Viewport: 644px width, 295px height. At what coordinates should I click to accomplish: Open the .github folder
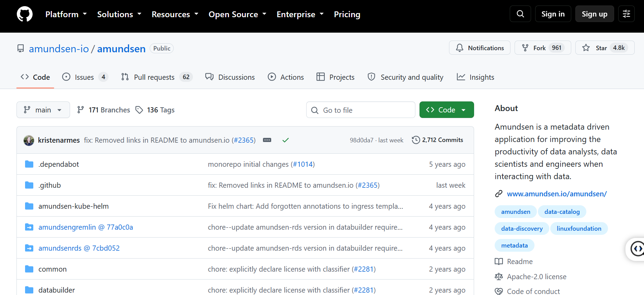[50, 185]
